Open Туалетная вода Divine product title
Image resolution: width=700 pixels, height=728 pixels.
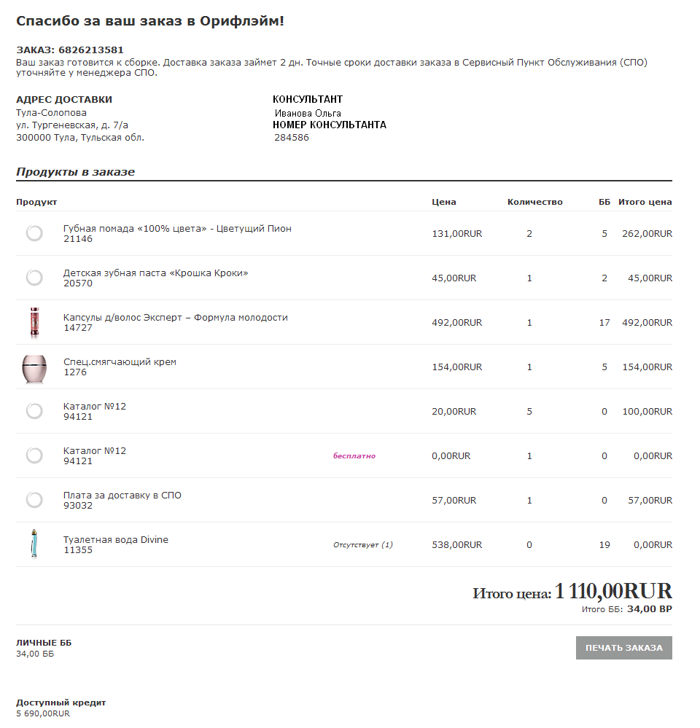[x=116, y=539]
